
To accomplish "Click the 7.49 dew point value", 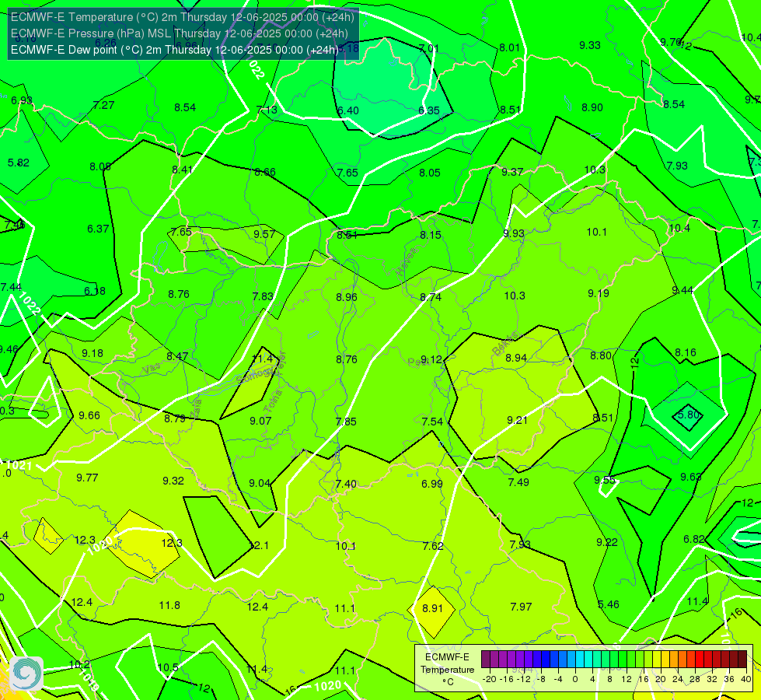I will coord(518,482).
